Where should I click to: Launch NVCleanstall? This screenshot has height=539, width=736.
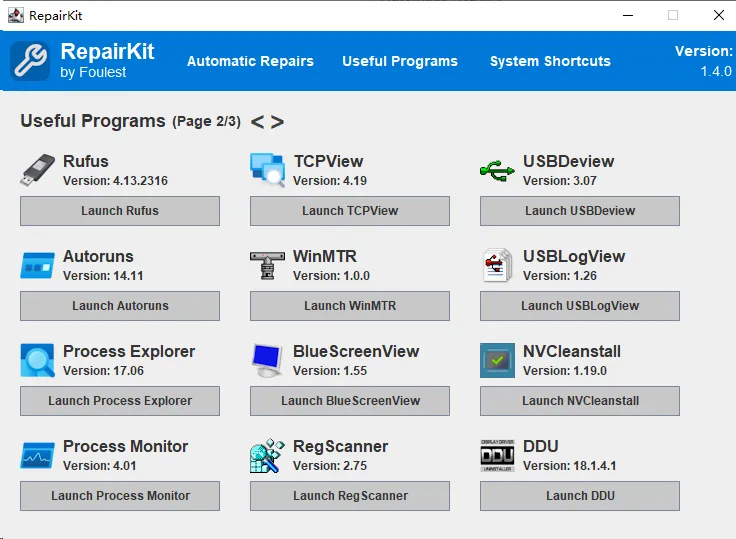pyautogui.click(x=580, y=400)
